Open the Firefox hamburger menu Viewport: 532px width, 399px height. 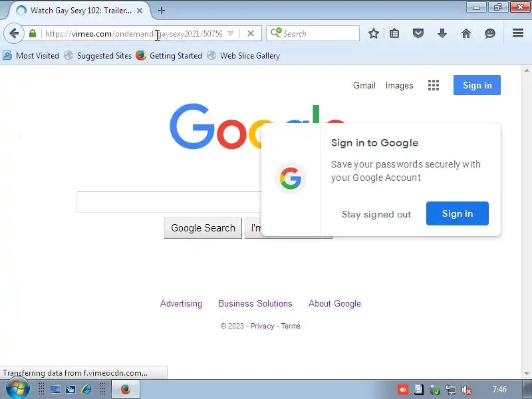518,33
